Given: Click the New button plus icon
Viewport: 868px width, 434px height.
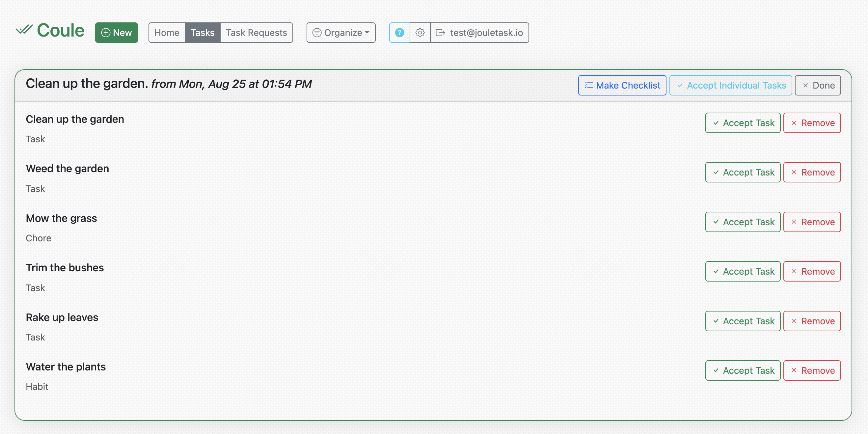Looking at the screenshot, I should [106, 33].
